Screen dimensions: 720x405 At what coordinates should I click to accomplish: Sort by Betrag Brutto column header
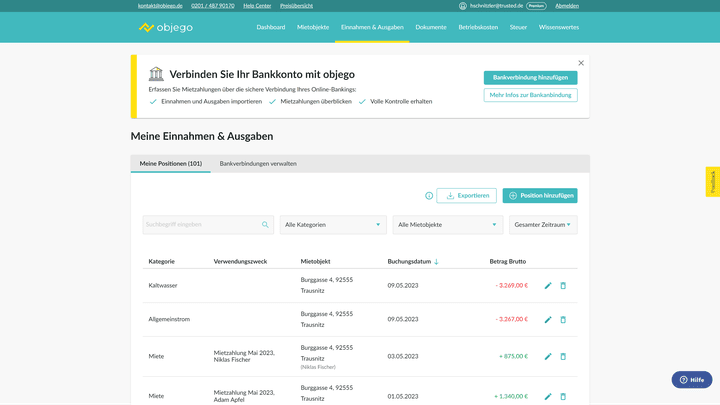[x=508, y=261]
